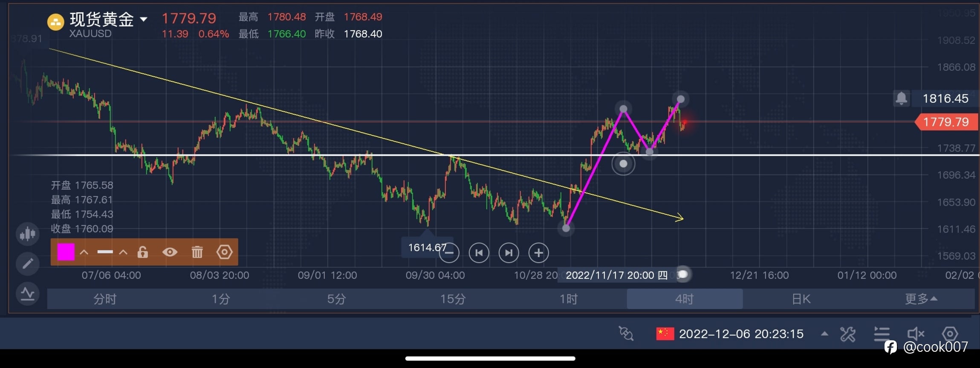
Task: Switch to the 1时 timeframe tab
Action: (x=569, y=299)
